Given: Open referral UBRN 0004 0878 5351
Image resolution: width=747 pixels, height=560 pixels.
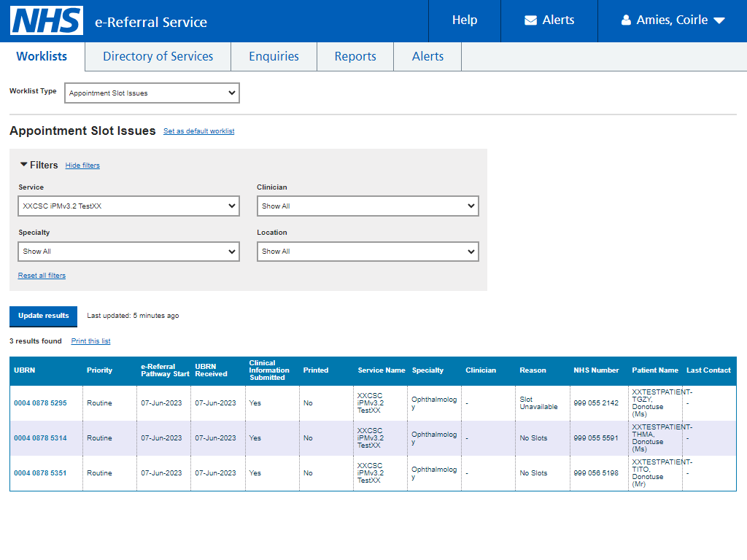Looking at the screenshot, I should [x=41, y=472].
